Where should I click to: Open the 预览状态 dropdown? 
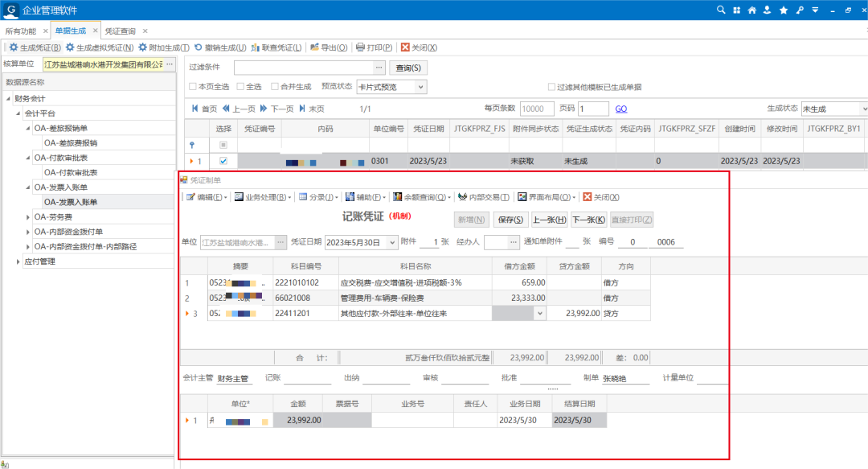420,87
